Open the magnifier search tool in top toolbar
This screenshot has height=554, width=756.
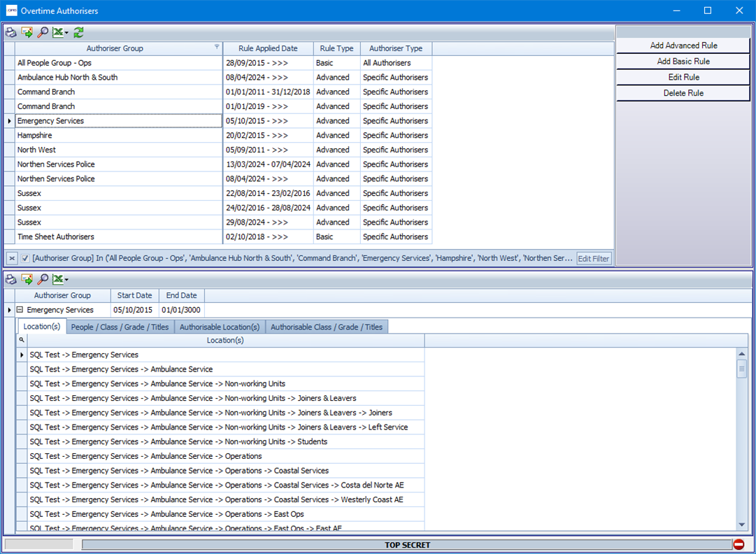pyautogui.click(x=43, y=32)
